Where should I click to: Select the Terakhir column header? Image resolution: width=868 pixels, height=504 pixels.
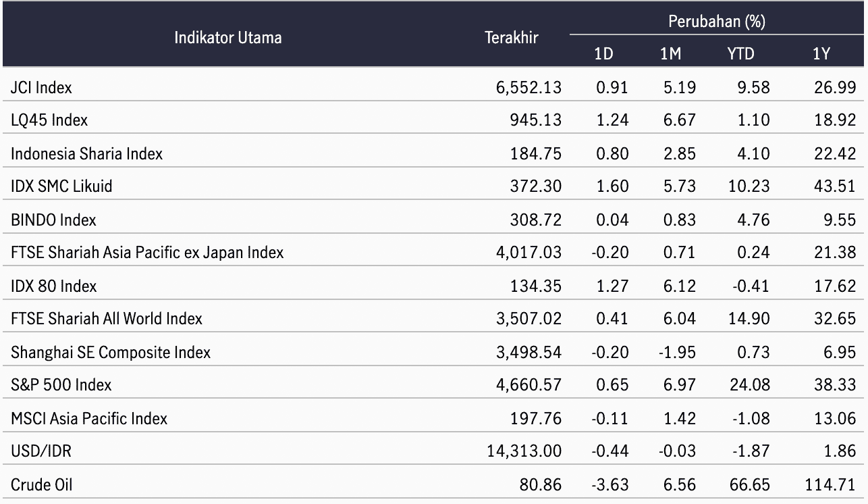click(x=512, y=38)
